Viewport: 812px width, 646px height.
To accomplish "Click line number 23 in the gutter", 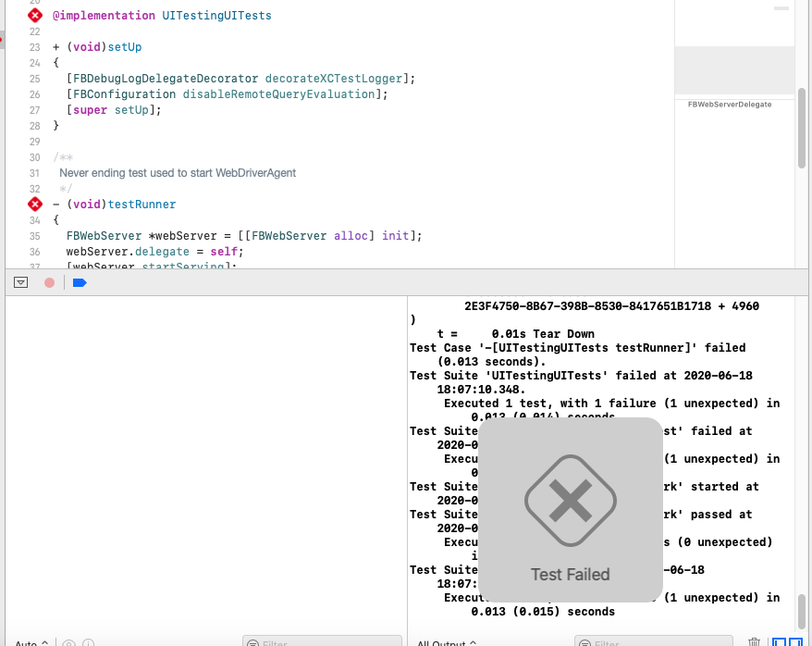I will 35,47.
